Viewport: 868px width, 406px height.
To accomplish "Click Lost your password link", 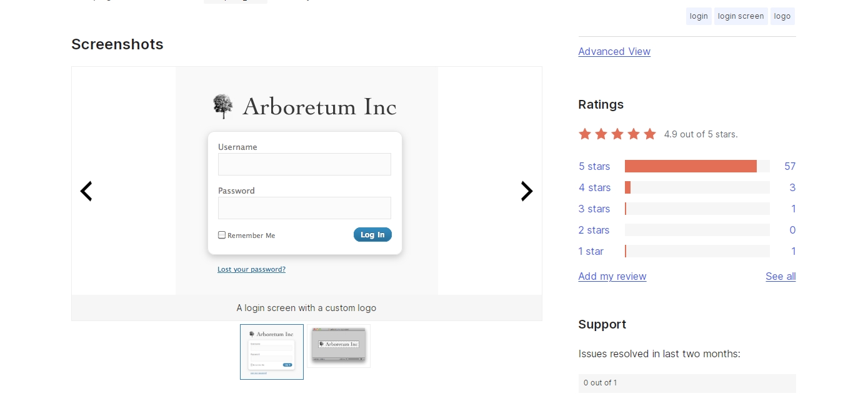I will [x=251, y=269].
